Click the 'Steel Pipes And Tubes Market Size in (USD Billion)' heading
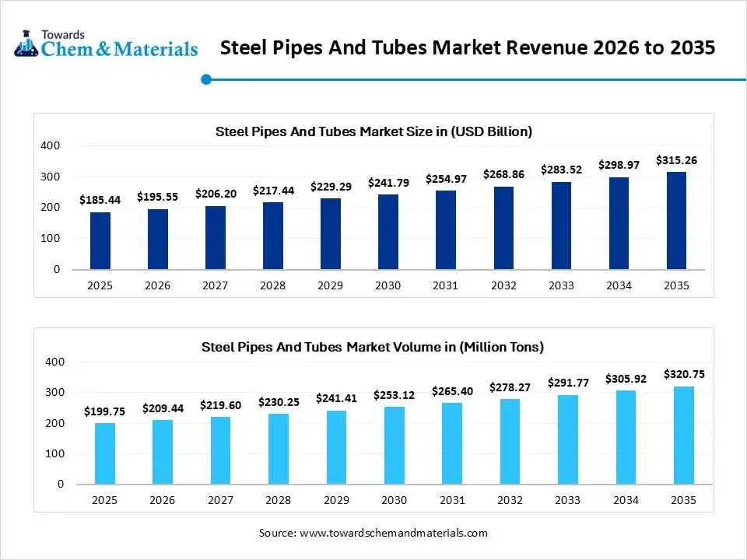 click(373, 131)
